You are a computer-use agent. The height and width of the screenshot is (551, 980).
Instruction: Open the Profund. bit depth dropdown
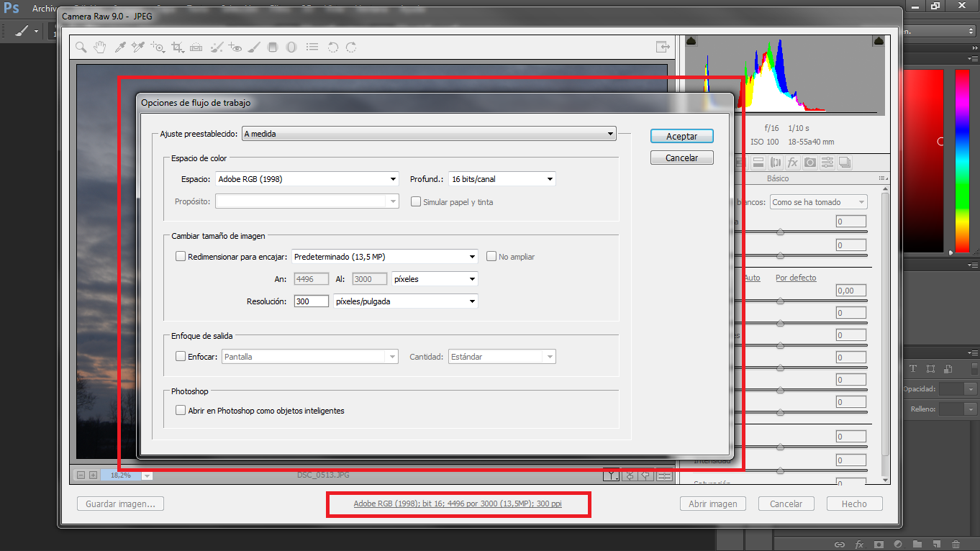click(x=502, y=179)
